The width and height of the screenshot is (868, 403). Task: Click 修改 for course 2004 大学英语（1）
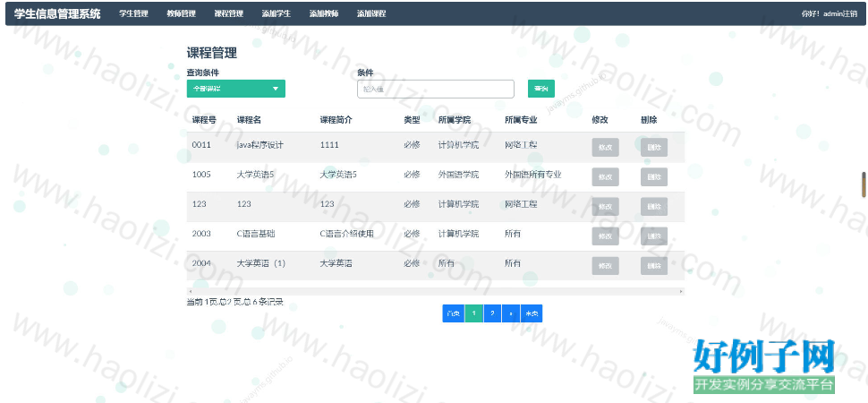tap(605, 265)
